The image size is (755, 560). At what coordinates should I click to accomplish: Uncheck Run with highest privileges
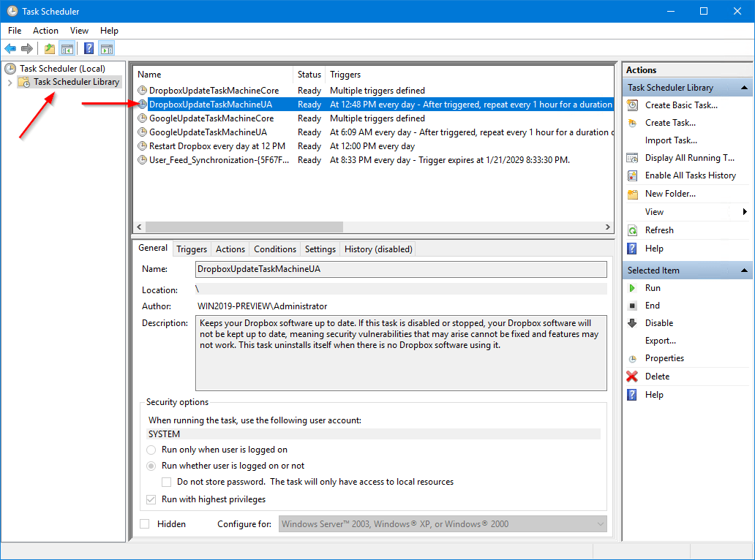tap(151, 499)
